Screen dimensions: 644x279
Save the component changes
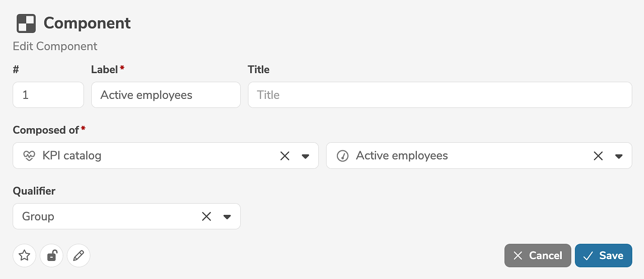pyautogui.click(x=603, y=256)
